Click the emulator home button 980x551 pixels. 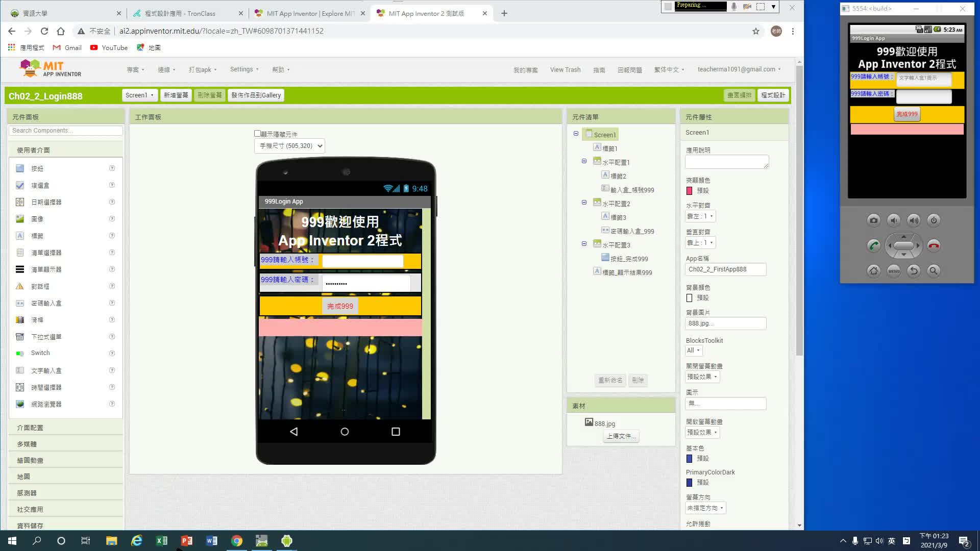click(x=873, y=271)
